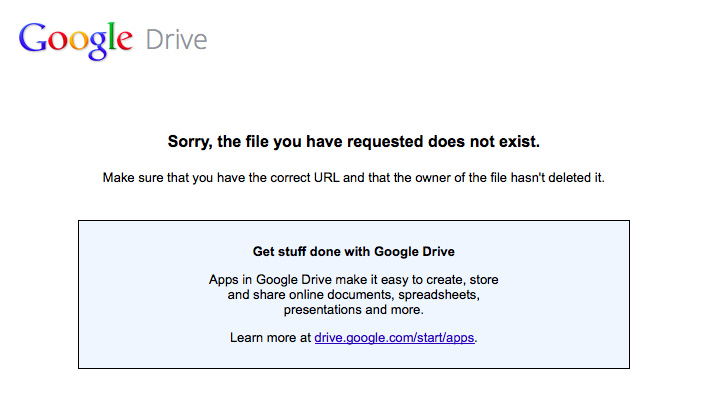Viewport: 708px width, 418px height.
Task: Click "hasn't deleted it" in the message
Action: tap(553, 178)
